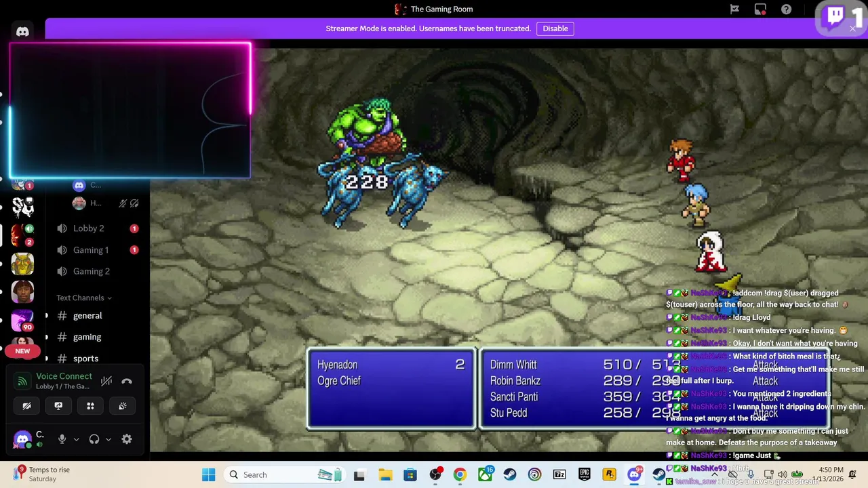Deafen audio with headphones button
868x488 pixels.
94,439
